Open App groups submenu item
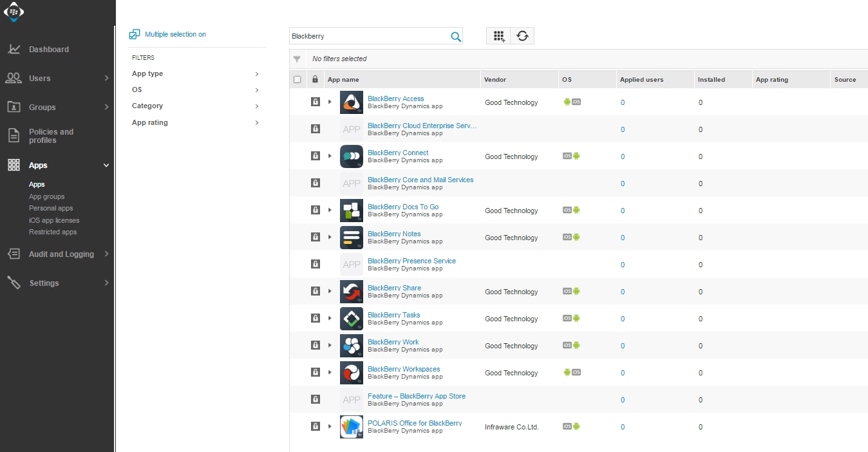868x452 pixels. click(x=46, y=196)
